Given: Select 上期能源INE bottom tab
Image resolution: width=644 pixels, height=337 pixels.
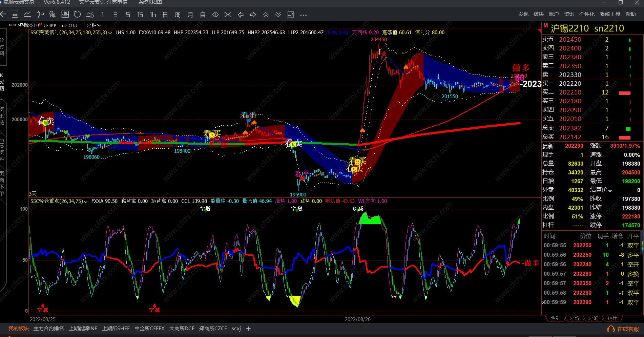Looking at the screenshot, I should click(x=83, y=329).
